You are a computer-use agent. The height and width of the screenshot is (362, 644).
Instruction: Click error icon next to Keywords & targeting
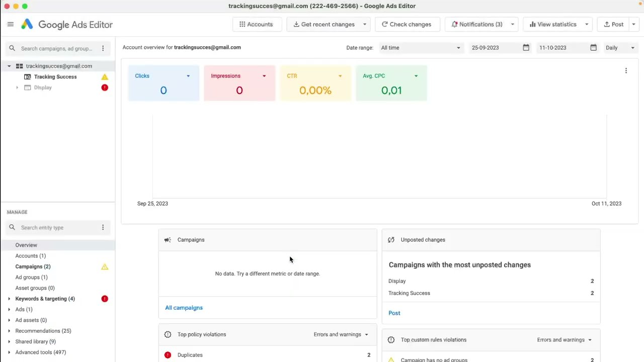(x=105, y=299)
